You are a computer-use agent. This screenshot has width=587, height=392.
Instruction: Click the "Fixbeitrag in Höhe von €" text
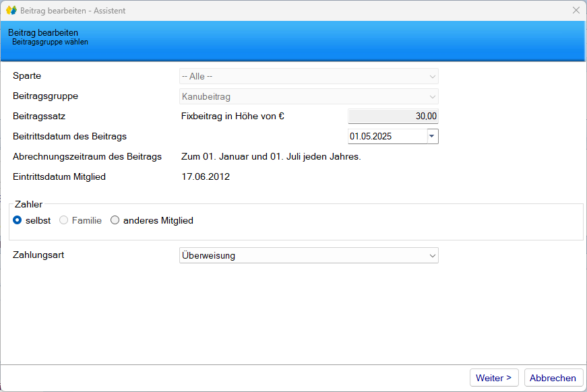(x=233, y=117)
